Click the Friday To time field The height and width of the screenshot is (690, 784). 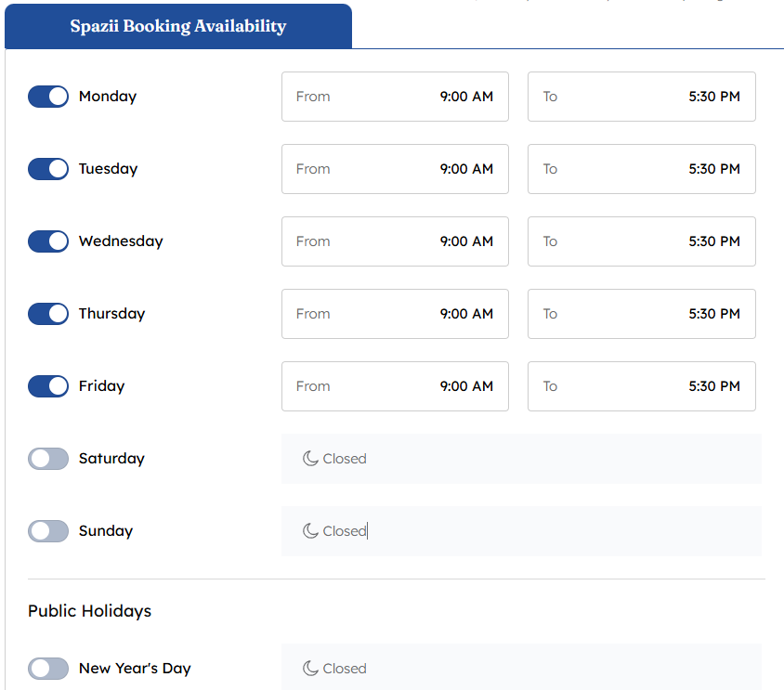[642, 386]
